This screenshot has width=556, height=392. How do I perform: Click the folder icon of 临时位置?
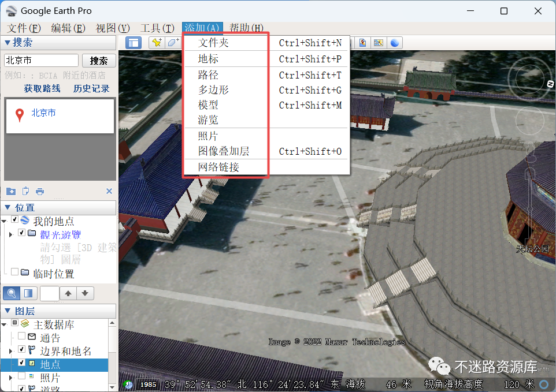pyautogui.click(x=25, y=272)
